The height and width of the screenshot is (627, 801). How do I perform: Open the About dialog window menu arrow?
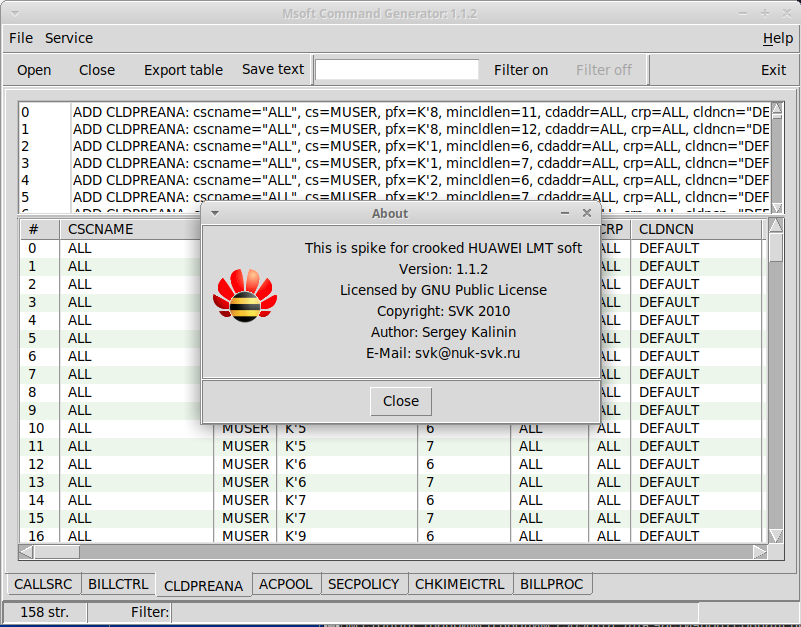[x=215, y=213]
